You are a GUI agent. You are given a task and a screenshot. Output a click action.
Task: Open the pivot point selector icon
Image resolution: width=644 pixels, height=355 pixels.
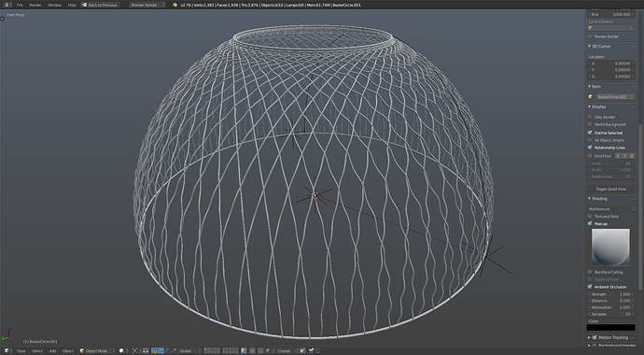pos(134,350)
